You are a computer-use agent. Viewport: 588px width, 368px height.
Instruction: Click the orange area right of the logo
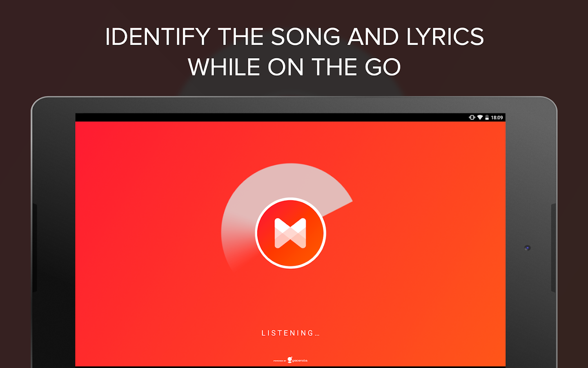[425, 233]
